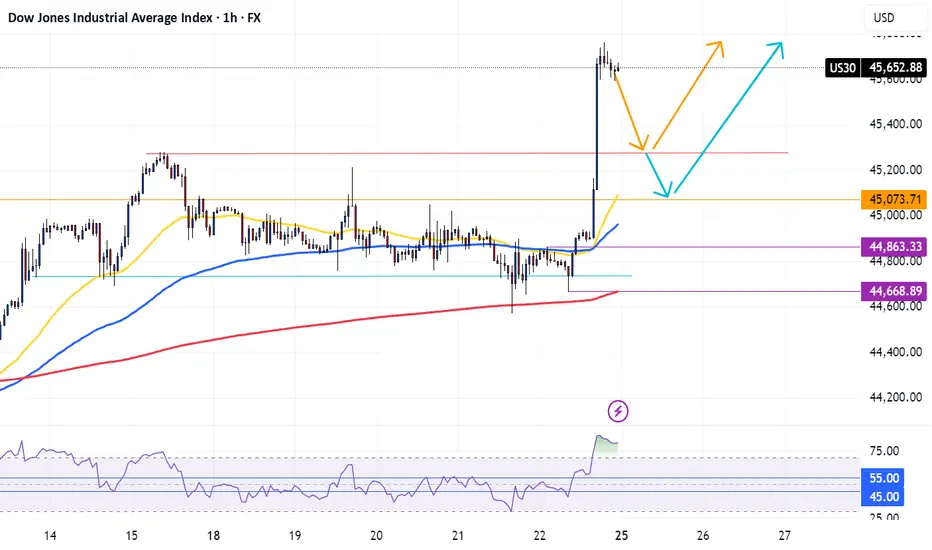Click the date label 21 on time axis
Image resolution: width=932 pixels, height=550 pixels.
(x=458, y=536)
